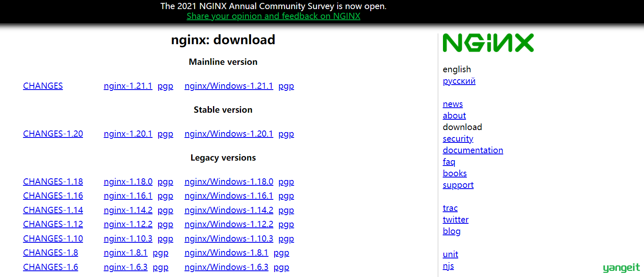
Task: Open the njs project link
Action: [448, 266]
